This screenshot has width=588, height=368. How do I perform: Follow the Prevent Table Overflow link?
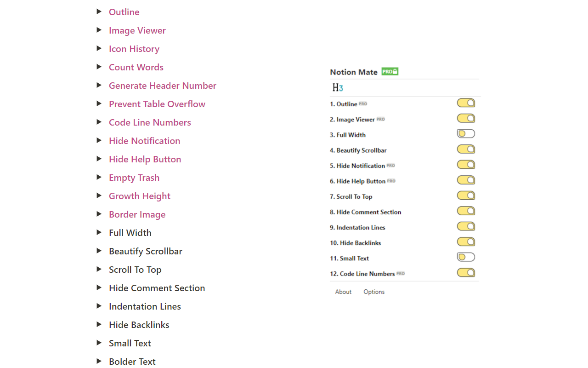(157, 104)
